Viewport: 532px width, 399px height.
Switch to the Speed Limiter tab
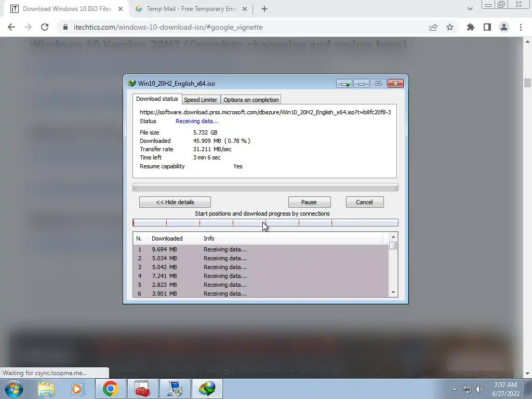point(201,100)
